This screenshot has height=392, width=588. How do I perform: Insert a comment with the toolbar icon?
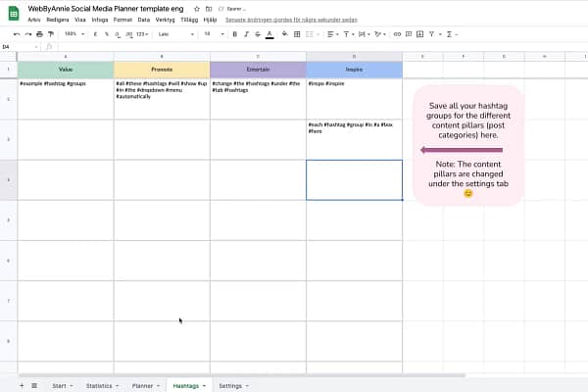pos(409,34)
